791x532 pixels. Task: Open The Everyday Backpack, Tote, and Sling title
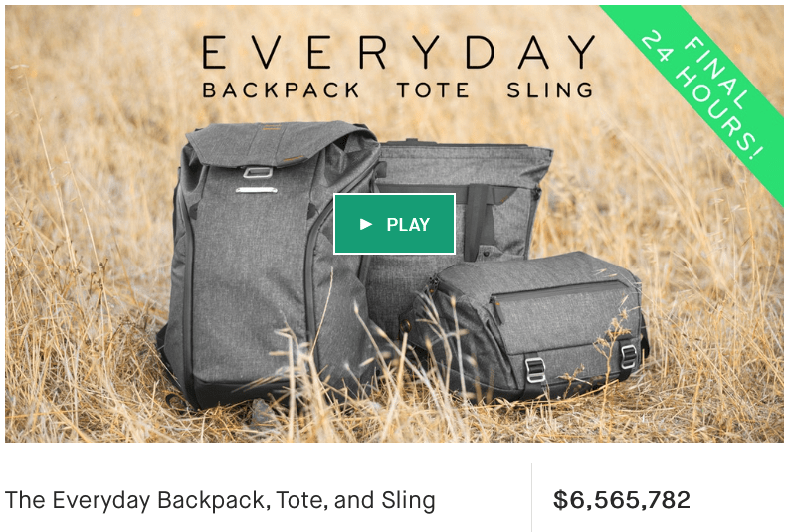click(220, 501)
